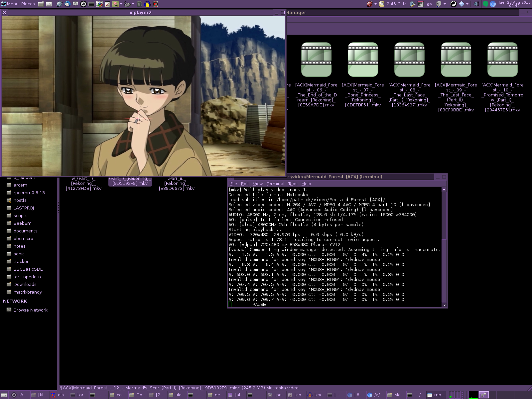Open the BBCBasicSDL sidebar folder
This screenshot has height=399, width=532.
[x=28, y=269]
